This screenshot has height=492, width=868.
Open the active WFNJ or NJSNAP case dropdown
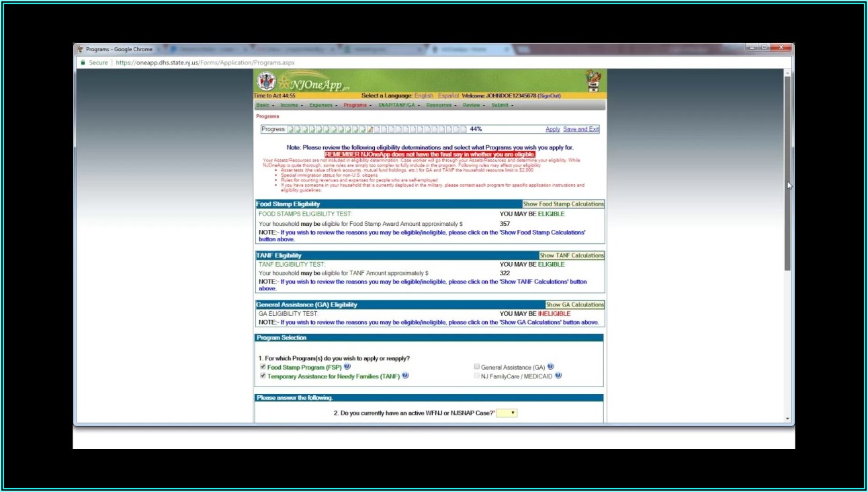point(507,413)
